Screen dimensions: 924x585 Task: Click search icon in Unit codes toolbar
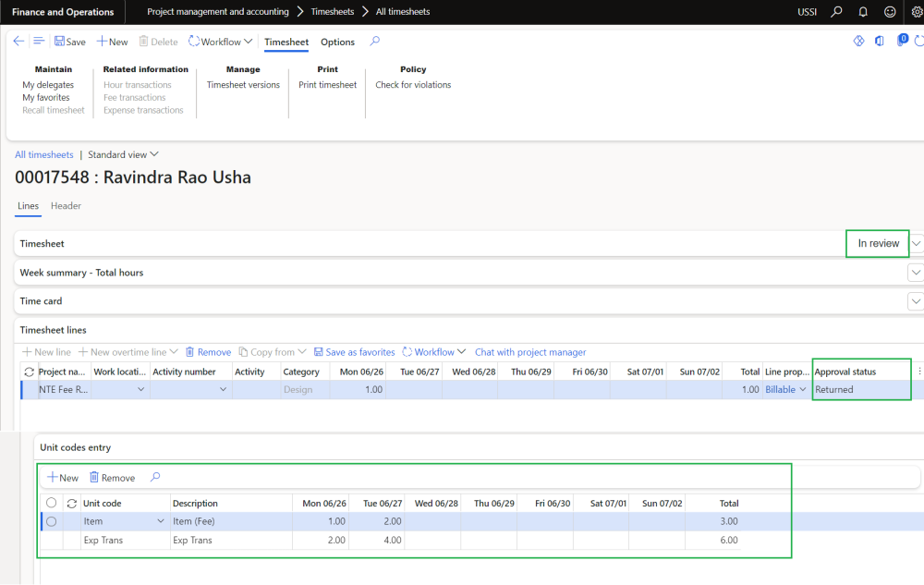click(155, 478)
